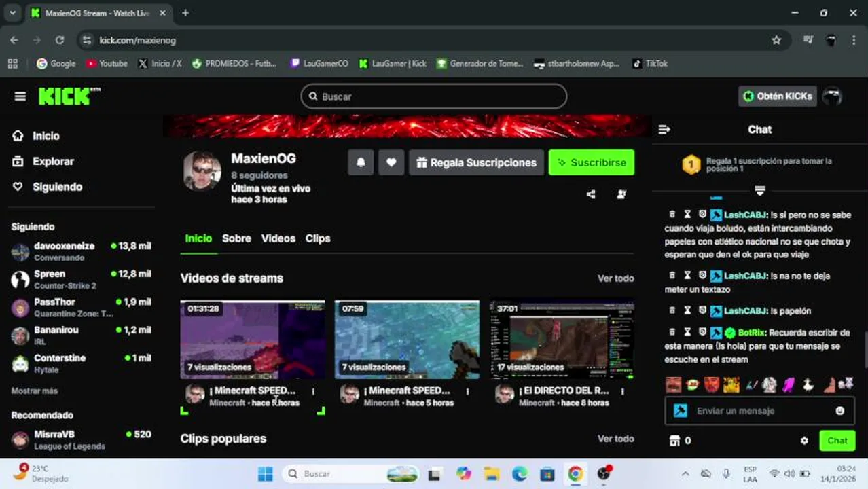Open the Clips tab
This screenshot has height=489, width=868.
(318, 238)
